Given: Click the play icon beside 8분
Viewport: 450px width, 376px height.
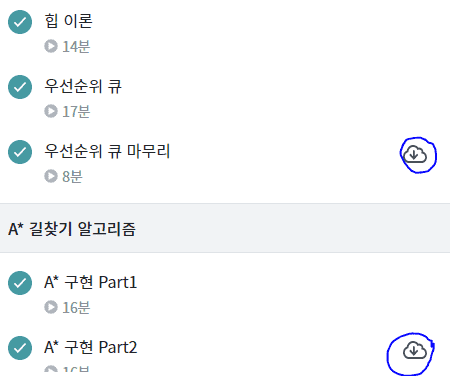Looking at the screenshot, I should point(51,176).
